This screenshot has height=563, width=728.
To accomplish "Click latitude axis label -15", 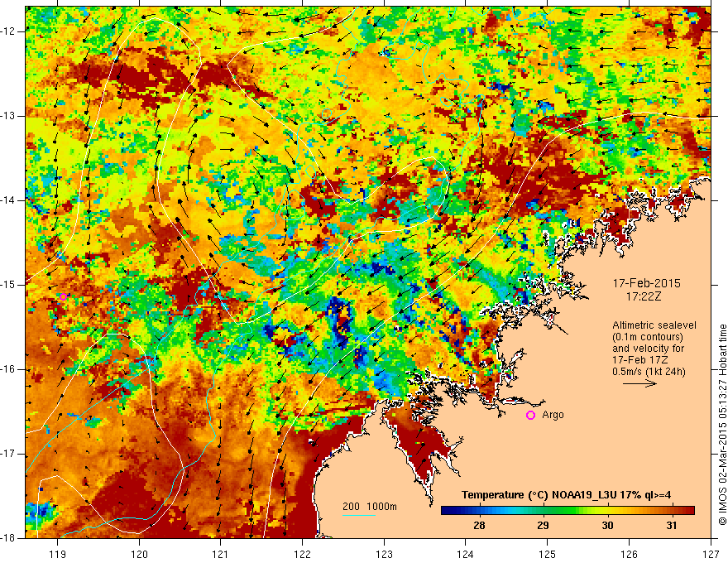I will 8,285.
